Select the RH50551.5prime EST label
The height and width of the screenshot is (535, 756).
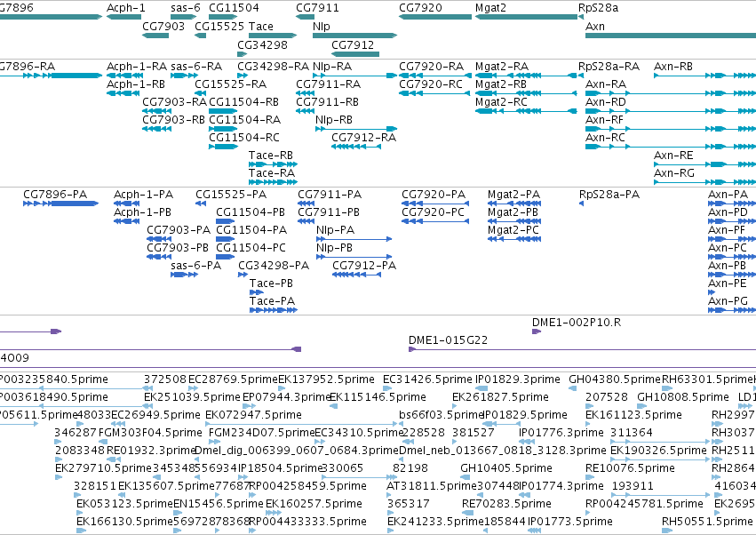click(707, 522)
